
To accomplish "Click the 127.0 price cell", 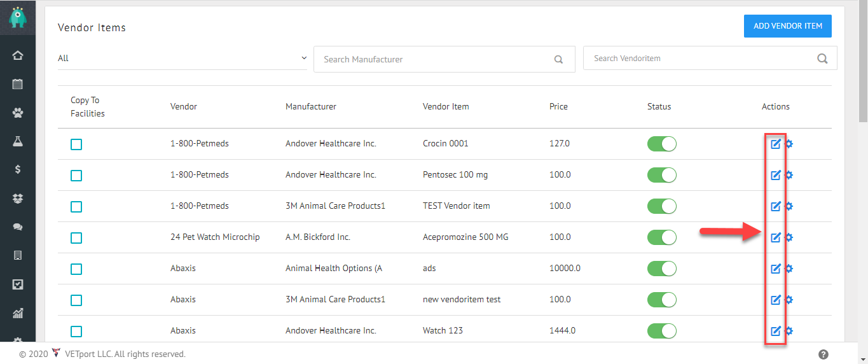I will coord(560,144).
